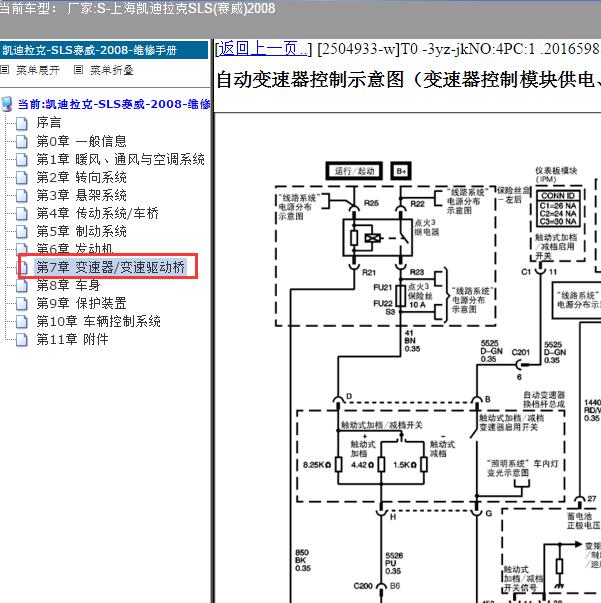Open 第6章 发动机
Image resolution: width=601 pixels, height=603 pixels.
tap(75, 248)
